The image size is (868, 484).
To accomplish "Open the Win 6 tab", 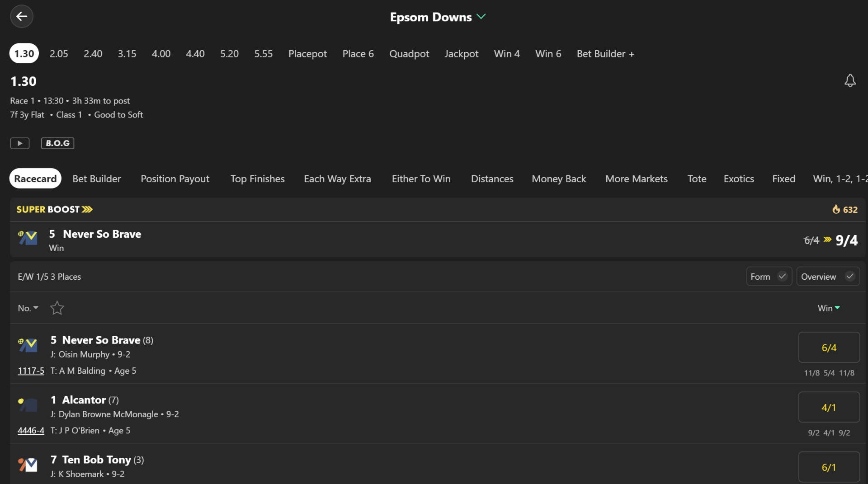I will [x=548, y=53].
